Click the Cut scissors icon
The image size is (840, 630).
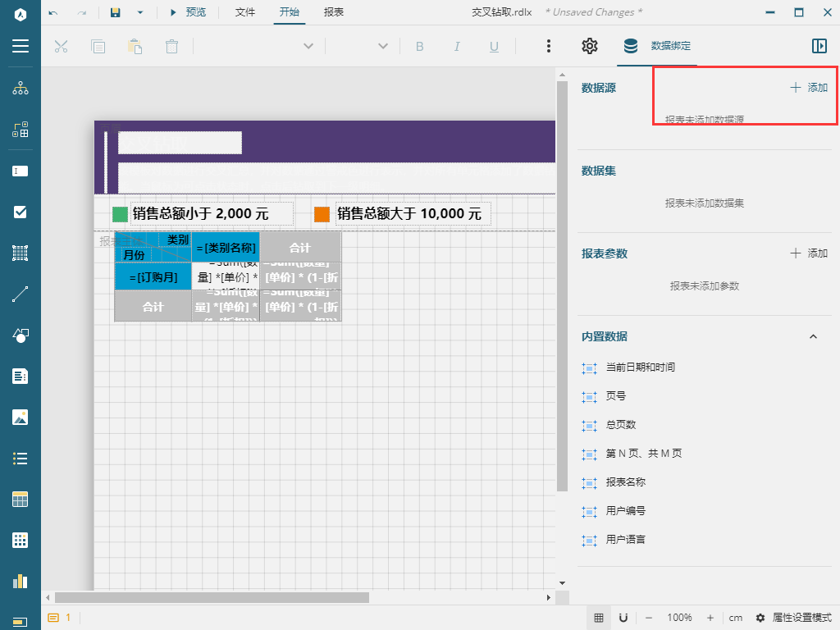click(x=61, y=47)
